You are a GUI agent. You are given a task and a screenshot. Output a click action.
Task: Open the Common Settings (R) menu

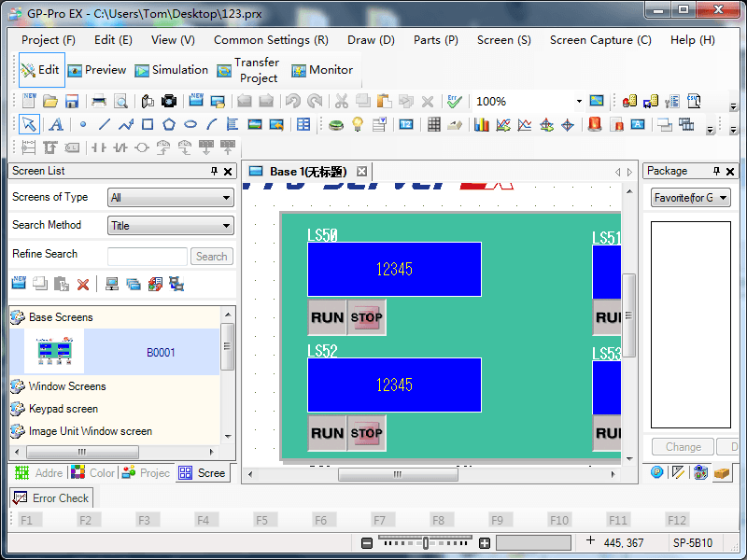pos(271,40)
